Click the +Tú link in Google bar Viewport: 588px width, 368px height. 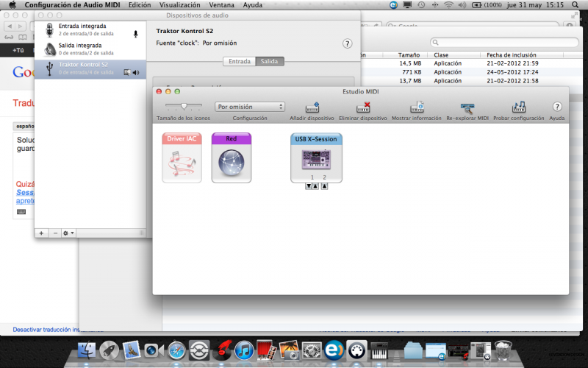pos(18,50)
